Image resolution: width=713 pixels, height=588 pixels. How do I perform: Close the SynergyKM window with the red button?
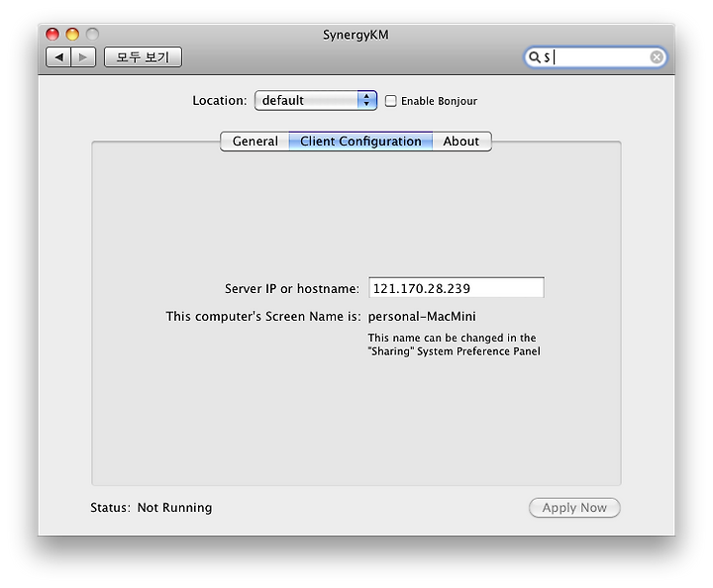(52, 34)
